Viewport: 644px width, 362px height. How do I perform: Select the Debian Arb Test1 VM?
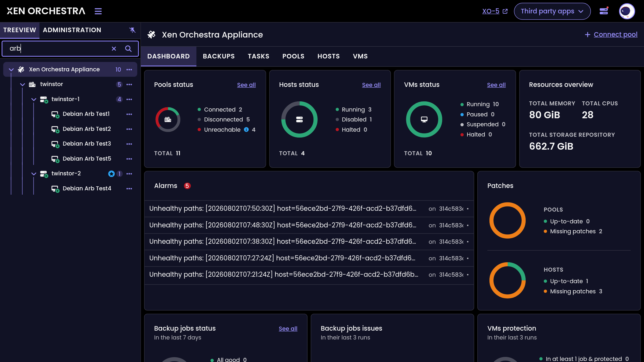pyautogui.click(x=86, y=114)
